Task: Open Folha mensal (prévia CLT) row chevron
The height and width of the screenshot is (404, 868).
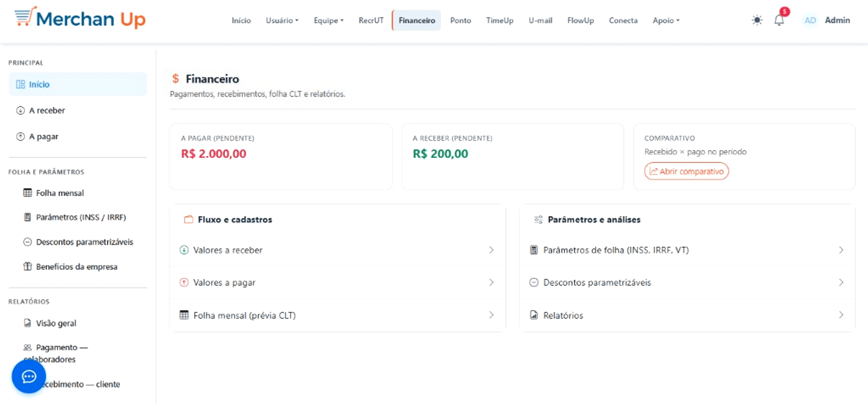Action: tap(491, 315)
